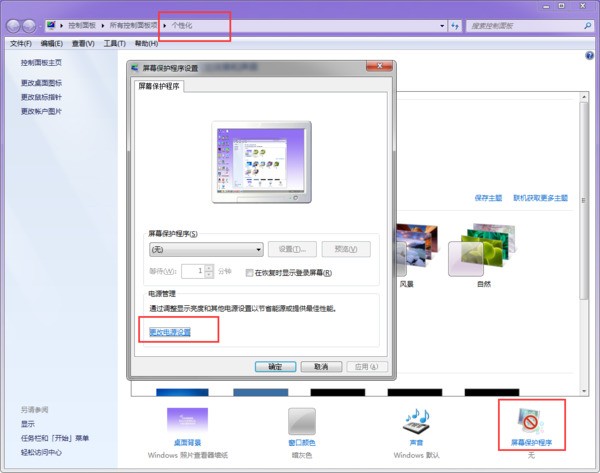Open 控制面板主页 link
This screenshot has height=473, width=600.
pos(41,62)
